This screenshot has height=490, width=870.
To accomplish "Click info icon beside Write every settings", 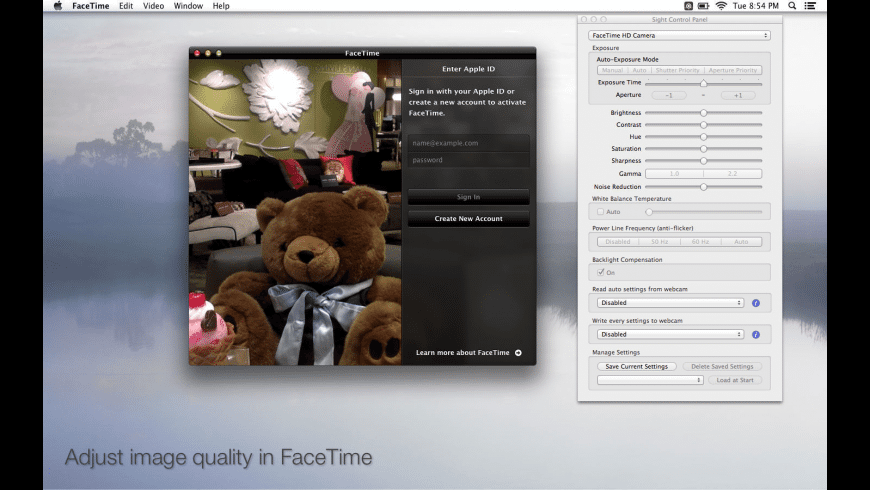I will click(755, 334).
